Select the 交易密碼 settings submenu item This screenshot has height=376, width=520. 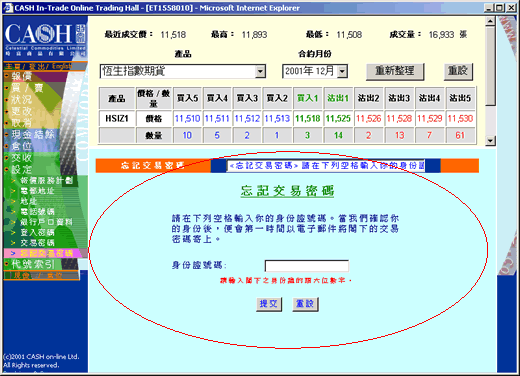(x=37, y=243)
